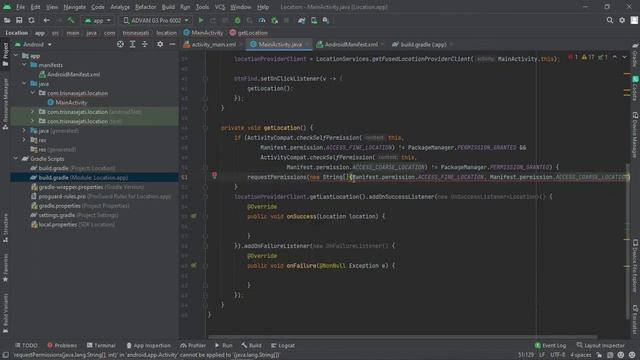
Task: Open the Build menu
Action: (x=168, y=7)
